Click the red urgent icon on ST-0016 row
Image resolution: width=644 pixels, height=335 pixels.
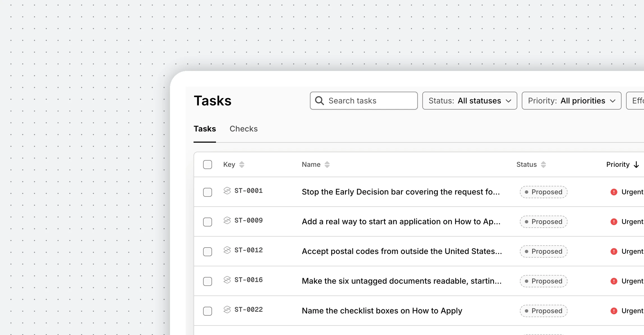coord(614,281)
